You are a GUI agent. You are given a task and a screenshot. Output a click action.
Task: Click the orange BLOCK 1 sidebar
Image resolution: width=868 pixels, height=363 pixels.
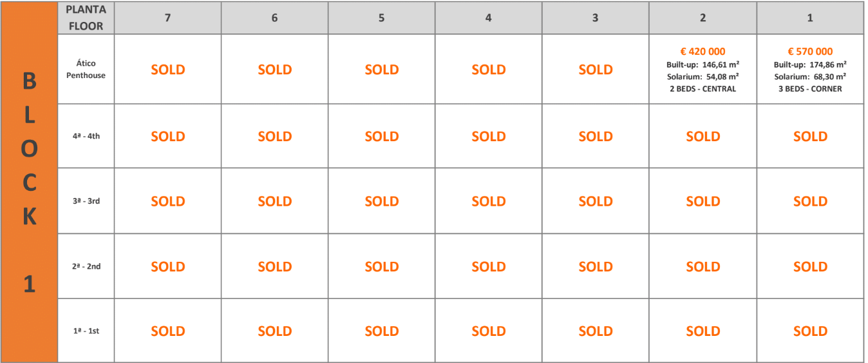click(29, 182)
